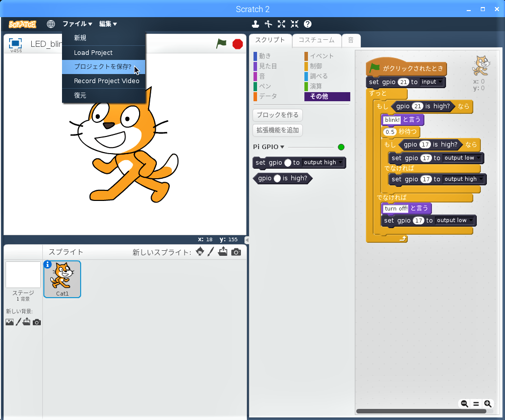Switch to スクリプト tab
Screen dimensions: 505x420
[270, 40]
